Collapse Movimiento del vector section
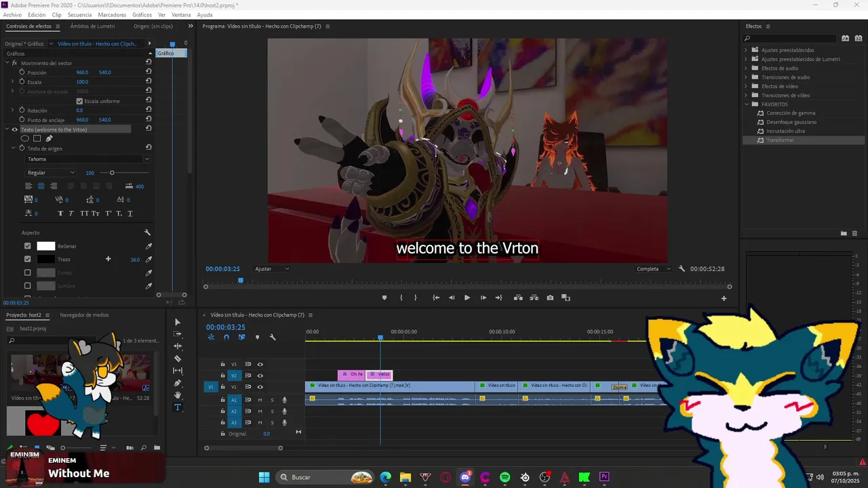 pos(7,63)
